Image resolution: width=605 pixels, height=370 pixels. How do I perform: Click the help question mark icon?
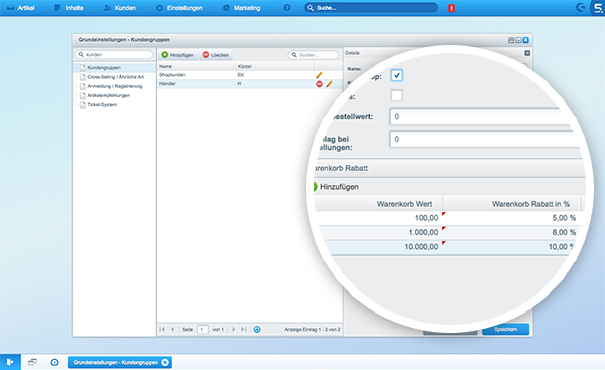287,8
